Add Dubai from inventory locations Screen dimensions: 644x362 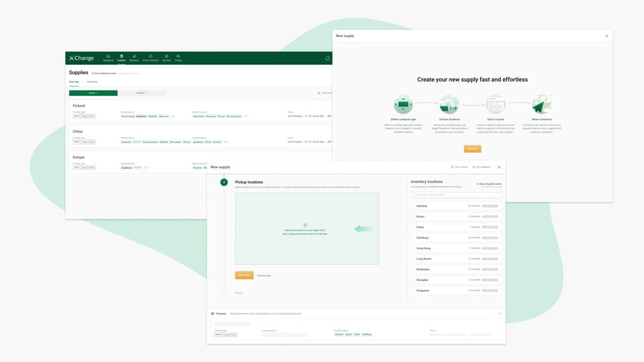[x=456, y=227]
